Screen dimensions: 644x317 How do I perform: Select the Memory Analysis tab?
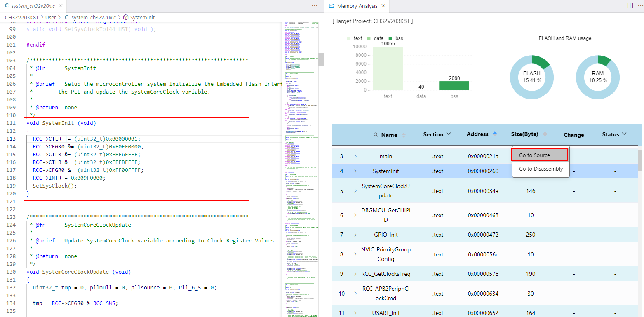coord(357,6)
